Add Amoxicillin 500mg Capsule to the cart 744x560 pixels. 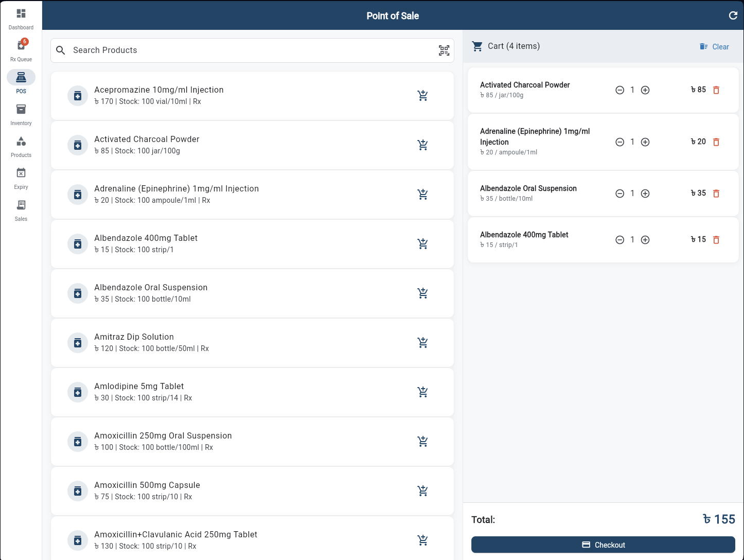click(x=422, y=491)
